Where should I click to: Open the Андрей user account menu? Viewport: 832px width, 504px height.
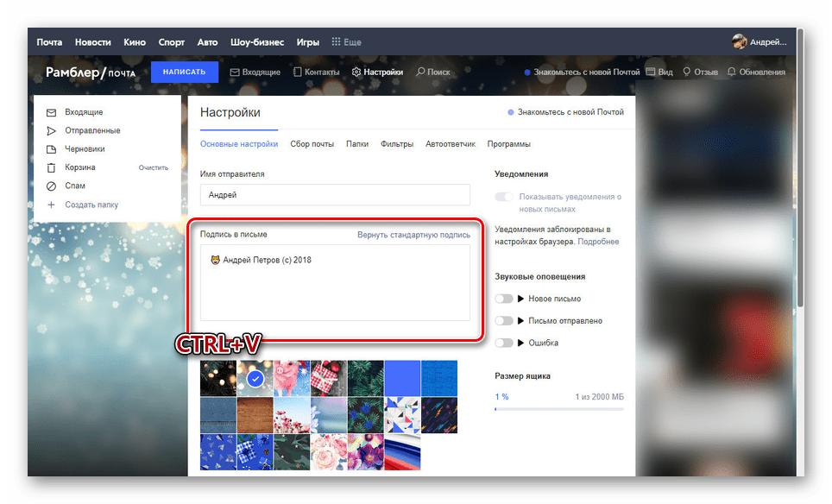click(760, 42)
